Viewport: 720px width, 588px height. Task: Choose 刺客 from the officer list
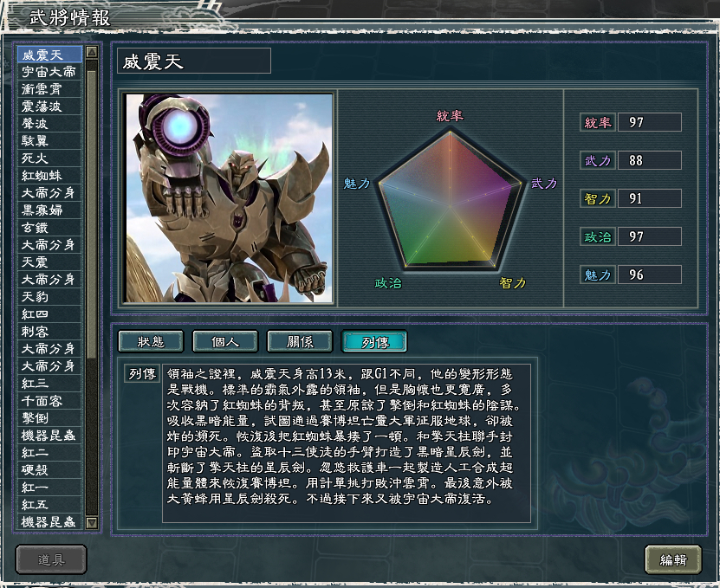(x=49, y=332)
